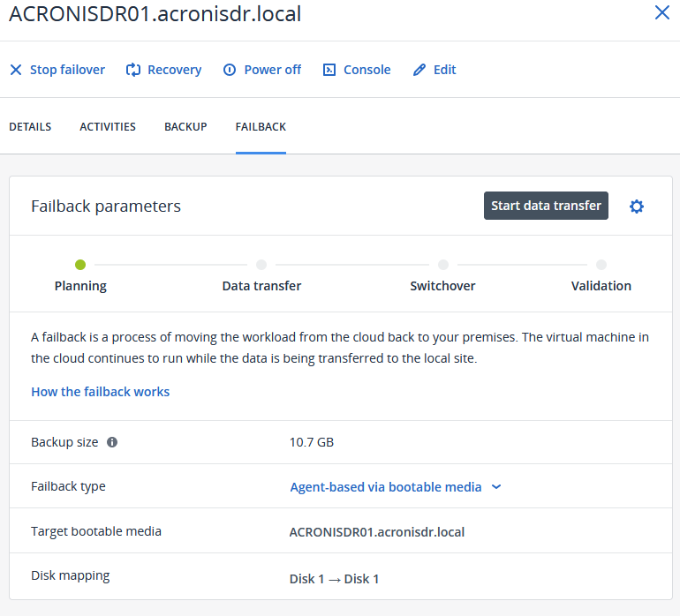This screenshot has height=616, width=680.
Task: Click the 'Disk 1 → Disk 1' mapping value
Action: (x=335, y=579)
